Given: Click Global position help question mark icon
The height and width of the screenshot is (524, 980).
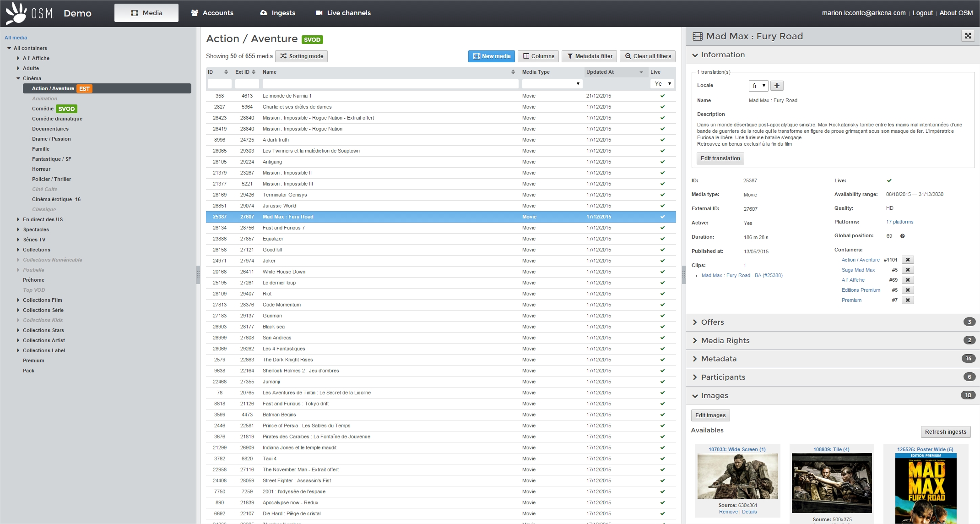Looking at the screenshot, I should (902, 236).
